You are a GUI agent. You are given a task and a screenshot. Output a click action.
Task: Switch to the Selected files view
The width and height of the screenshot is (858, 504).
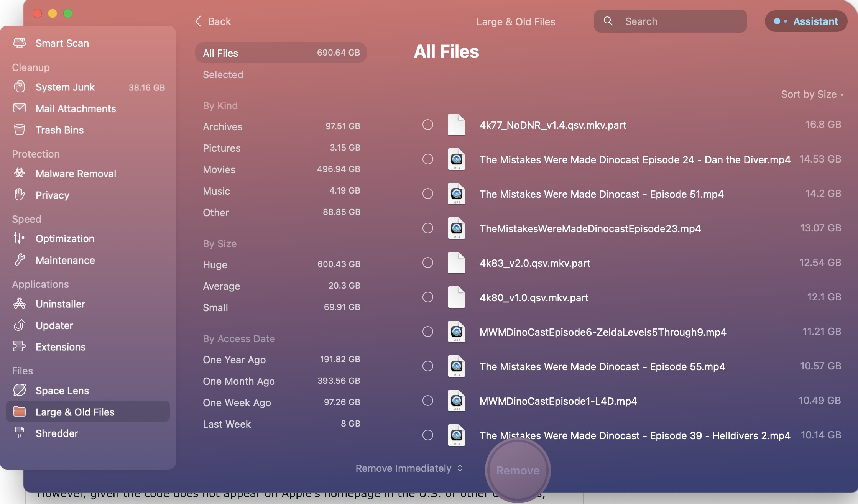(x=223, y=74)
